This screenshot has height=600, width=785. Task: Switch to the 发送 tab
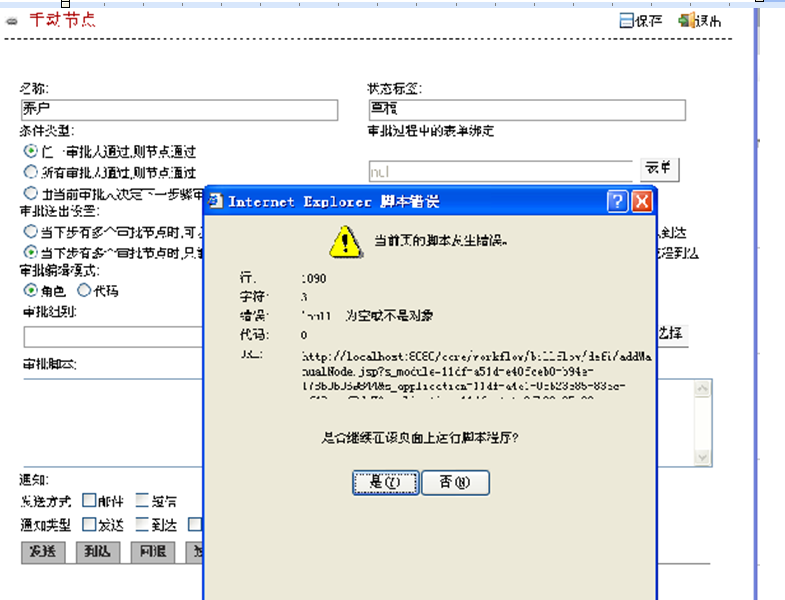(x=43, y=552)
